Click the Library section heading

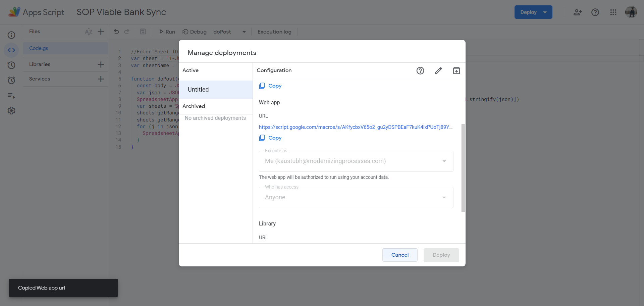(267, 224)
